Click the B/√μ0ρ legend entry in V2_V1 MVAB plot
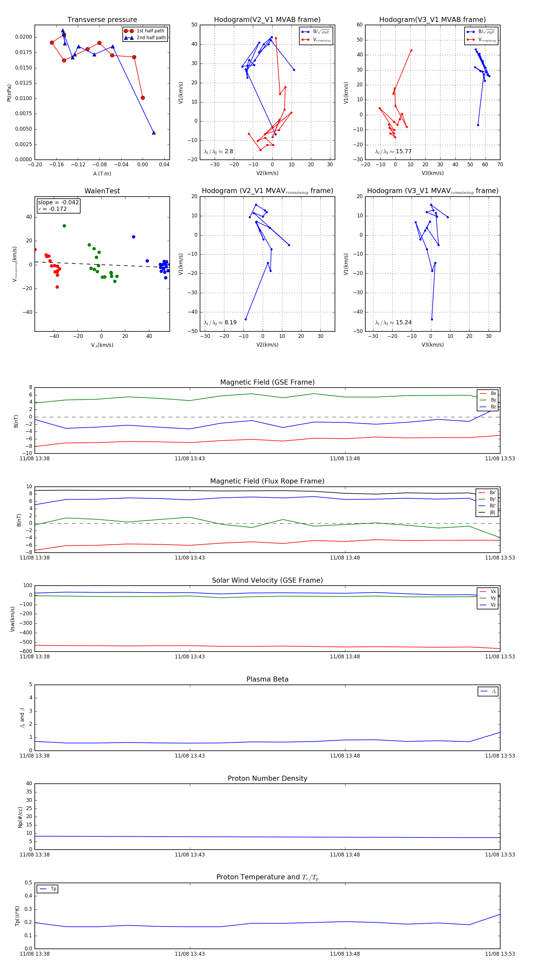 pos(316,32)
